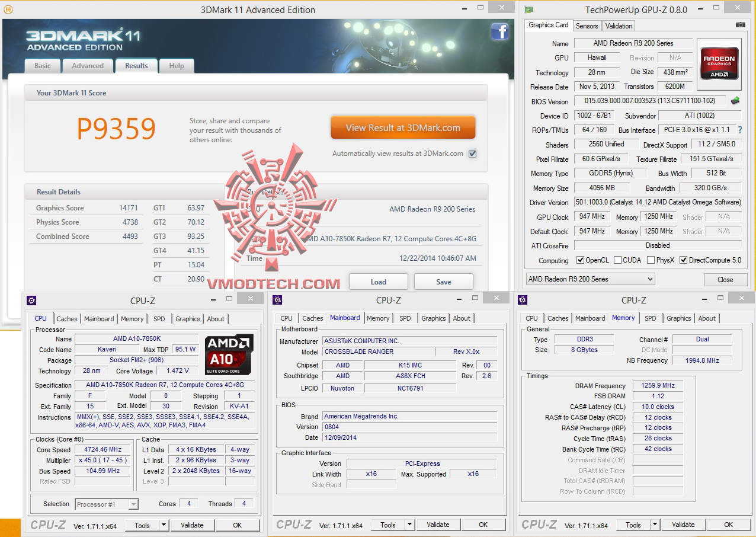The width and height of the screenshot is (756, 537).
Task: Click the Validate button in CPU-Z Mainboard window
Action: 438,525
